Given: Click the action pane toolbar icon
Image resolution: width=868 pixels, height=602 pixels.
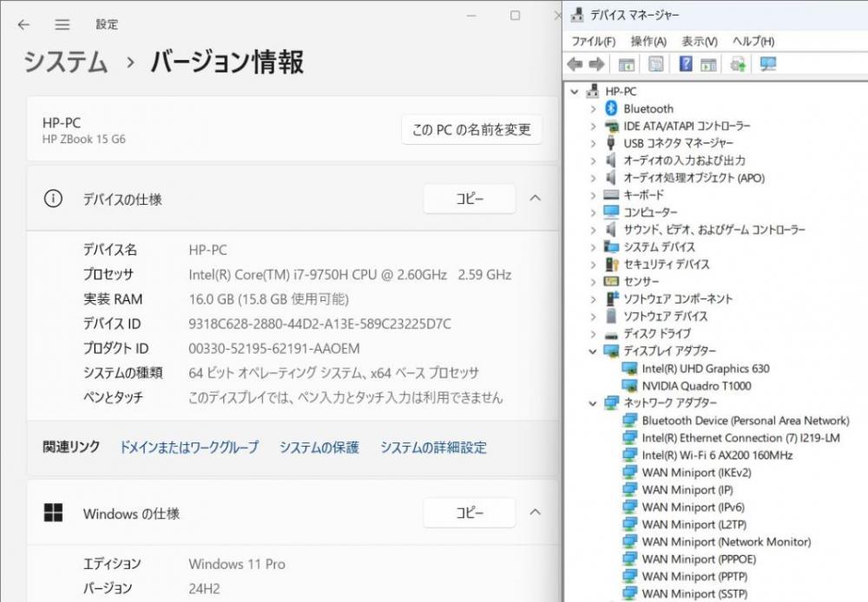Looking at the screenshot, I should coord(708,64).
